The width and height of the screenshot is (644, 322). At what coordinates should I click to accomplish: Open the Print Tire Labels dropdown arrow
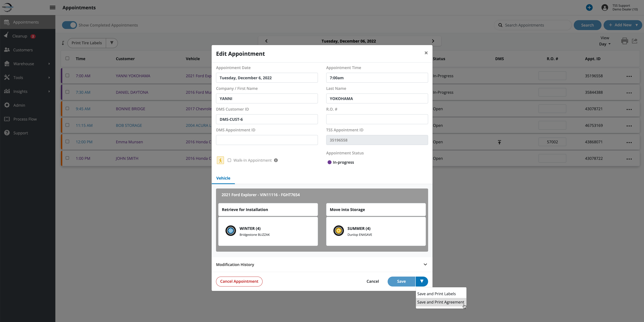coord(112,43)
